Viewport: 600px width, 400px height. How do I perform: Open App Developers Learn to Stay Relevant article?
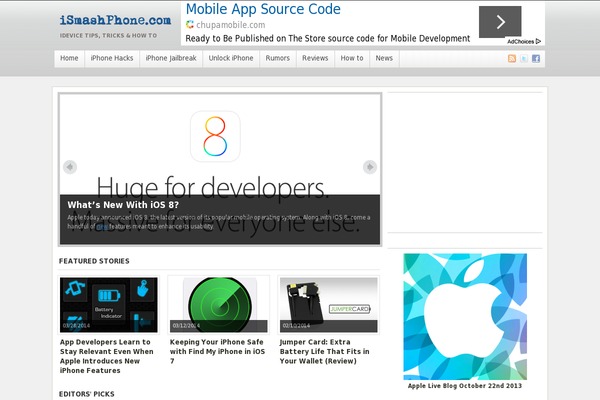click(x=107, y=356)
